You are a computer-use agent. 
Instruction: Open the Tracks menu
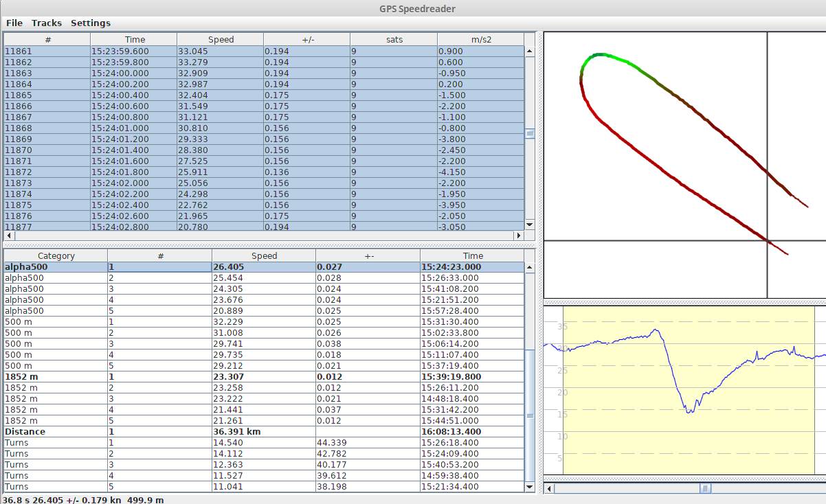[47, 23]
